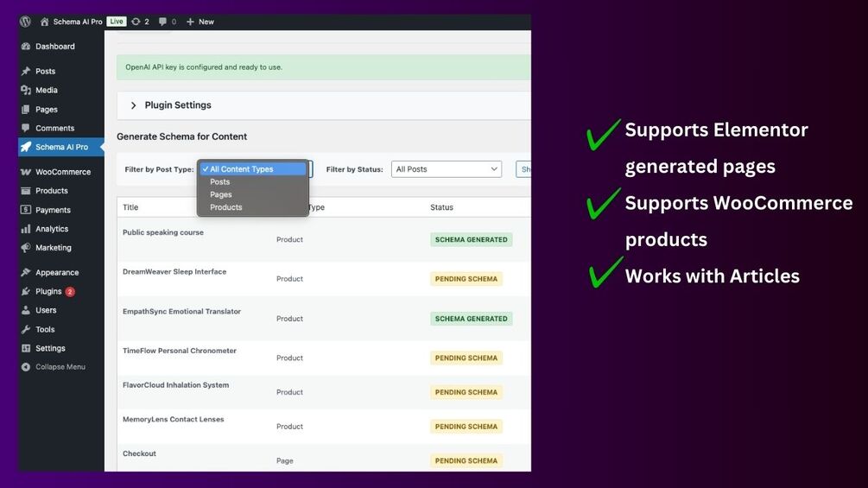Click Collapse Menu text
The height and width of the screenshot is (488, 868).
point(60,367)
